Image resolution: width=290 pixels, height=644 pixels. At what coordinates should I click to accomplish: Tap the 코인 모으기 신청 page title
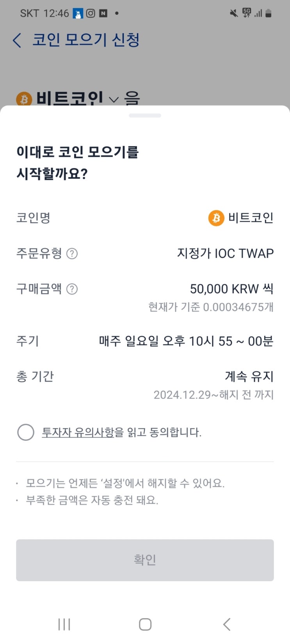point(86,40)
